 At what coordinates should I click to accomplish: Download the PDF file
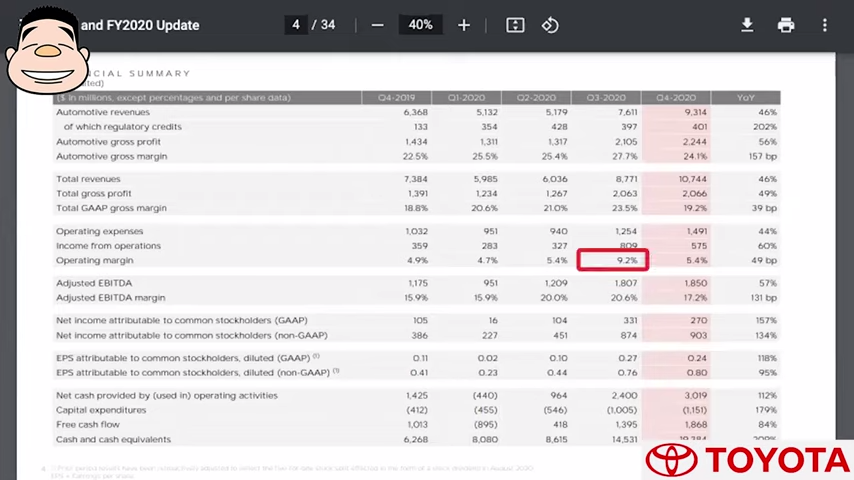pyautogui.click(x=747, y=25)
